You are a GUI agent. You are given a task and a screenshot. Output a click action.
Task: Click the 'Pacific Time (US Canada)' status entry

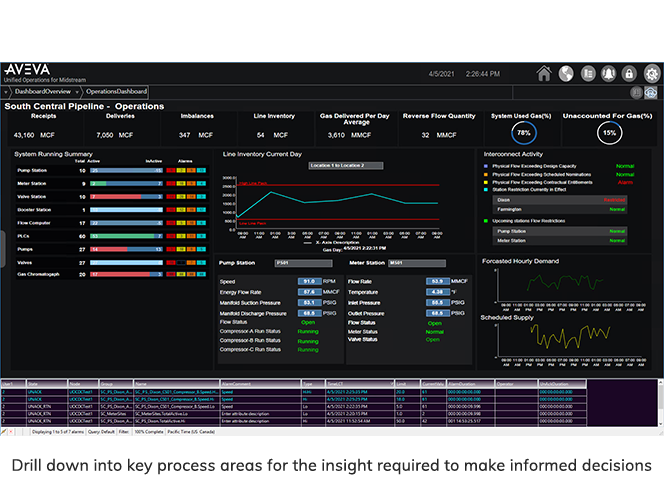pos(191,432)
